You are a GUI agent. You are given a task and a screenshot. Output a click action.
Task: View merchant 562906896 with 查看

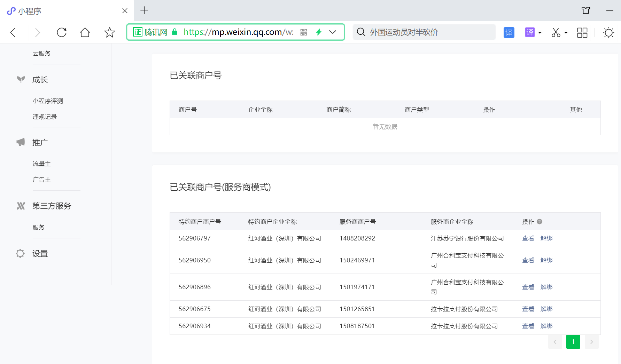(x=528, y=287)
